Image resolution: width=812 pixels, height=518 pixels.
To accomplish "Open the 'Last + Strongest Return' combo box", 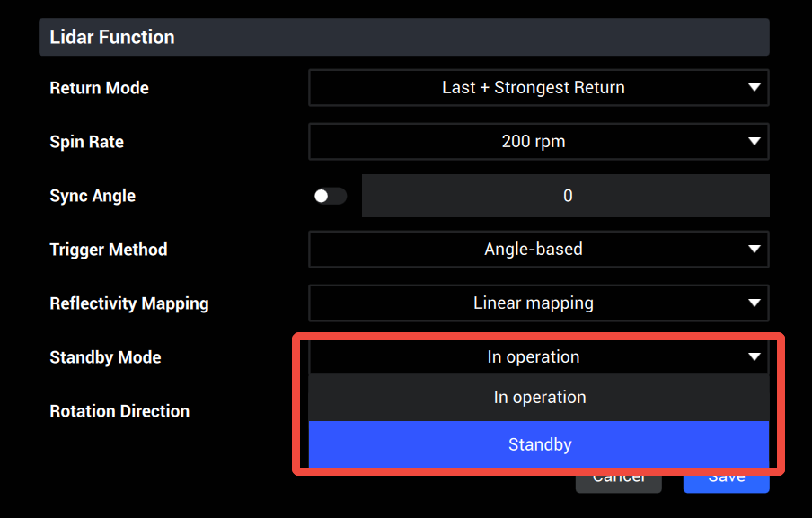I will click(x=539, y=87).
